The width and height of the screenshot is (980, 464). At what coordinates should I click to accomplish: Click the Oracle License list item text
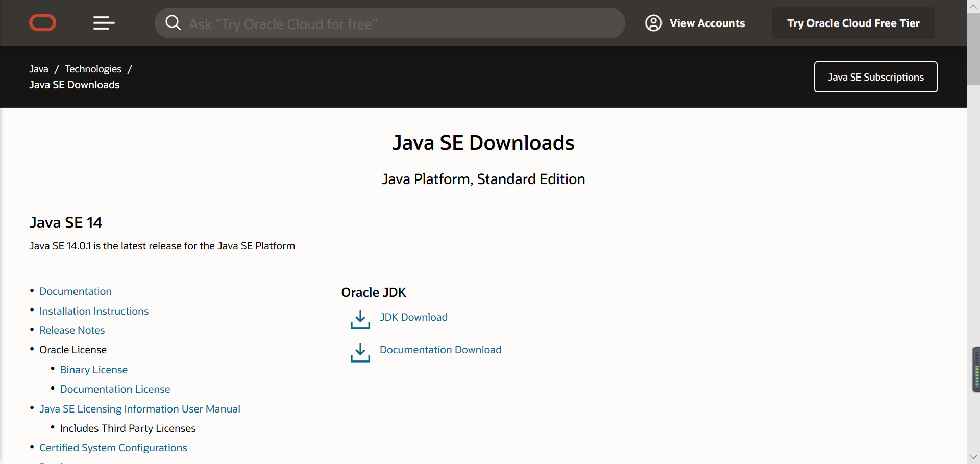[x=73, y=350]
